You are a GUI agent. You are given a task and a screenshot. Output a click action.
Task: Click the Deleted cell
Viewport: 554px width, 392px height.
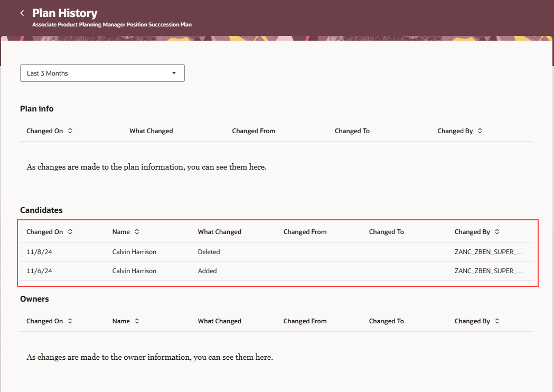209,251
